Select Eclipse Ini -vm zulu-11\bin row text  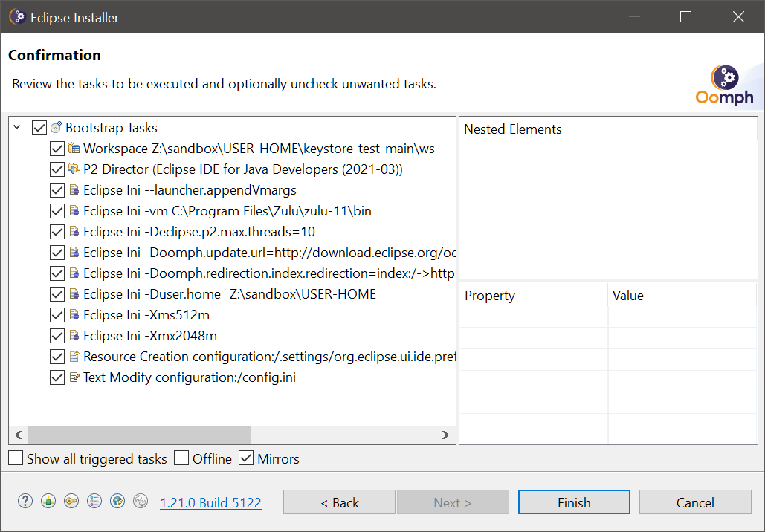coord(227,211)
